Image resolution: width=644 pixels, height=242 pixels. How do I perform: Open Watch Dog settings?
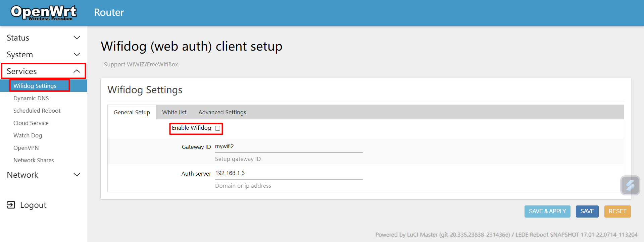(28, 135)
